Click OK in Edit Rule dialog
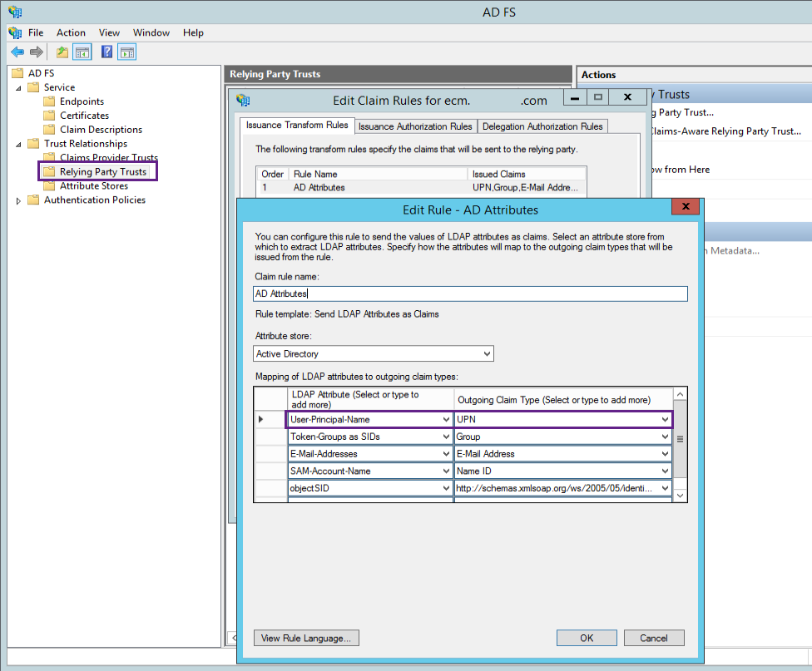The image size is (812, 671). (587, 638)
